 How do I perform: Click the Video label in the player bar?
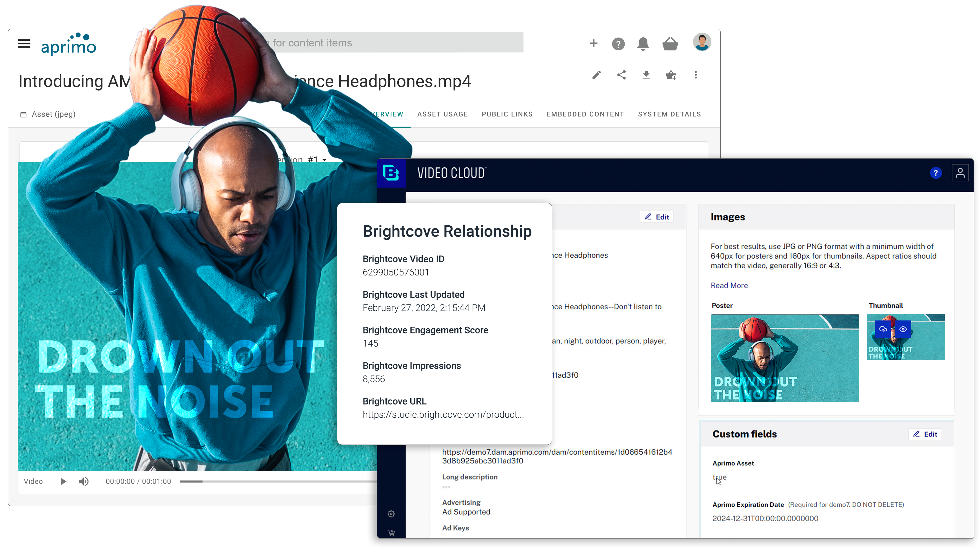tap(33, 482)
